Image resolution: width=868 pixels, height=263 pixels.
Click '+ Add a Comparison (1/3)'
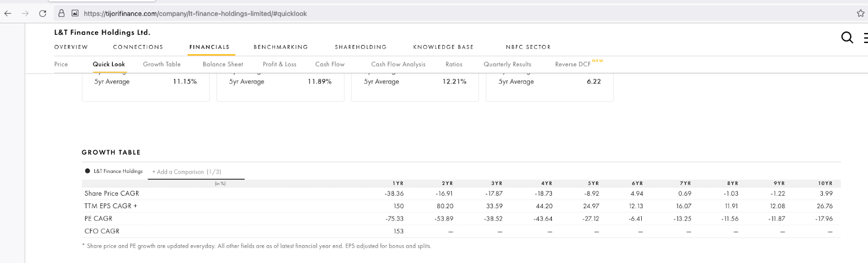[187, 172]
